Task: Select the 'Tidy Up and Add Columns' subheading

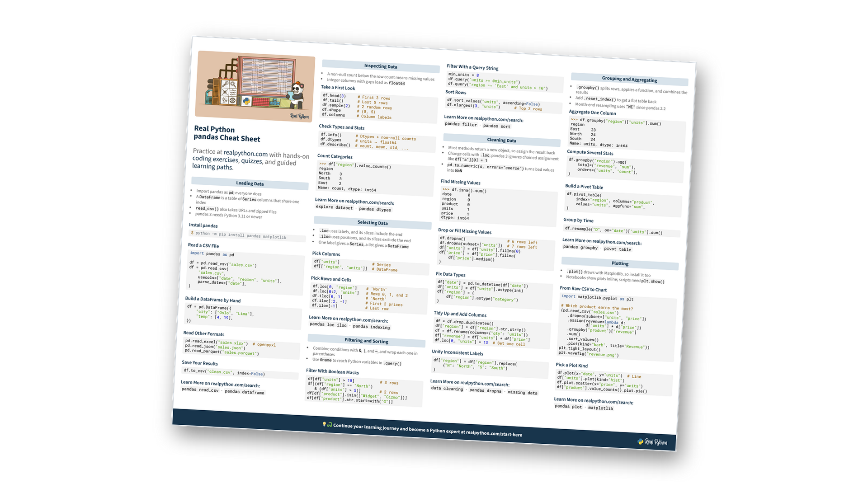Action: [460, 314]
